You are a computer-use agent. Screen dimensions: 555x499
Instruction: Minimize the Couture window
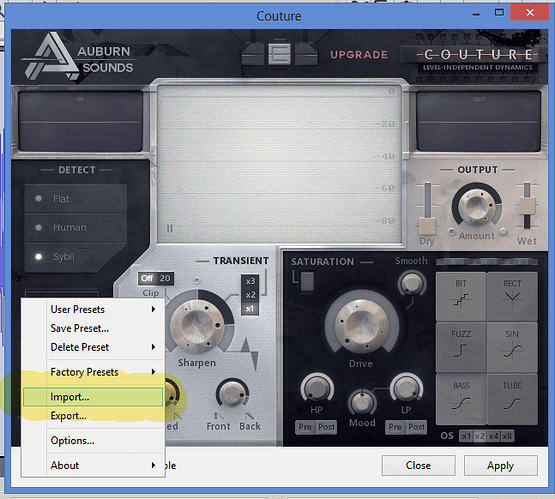point(476,13)
